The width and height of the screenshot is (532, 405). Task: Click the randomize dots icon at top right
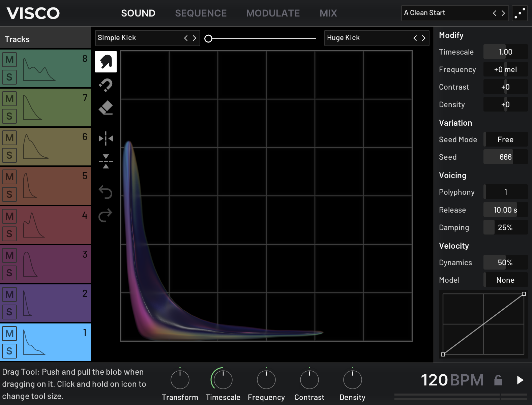click(x=520, y=13)
